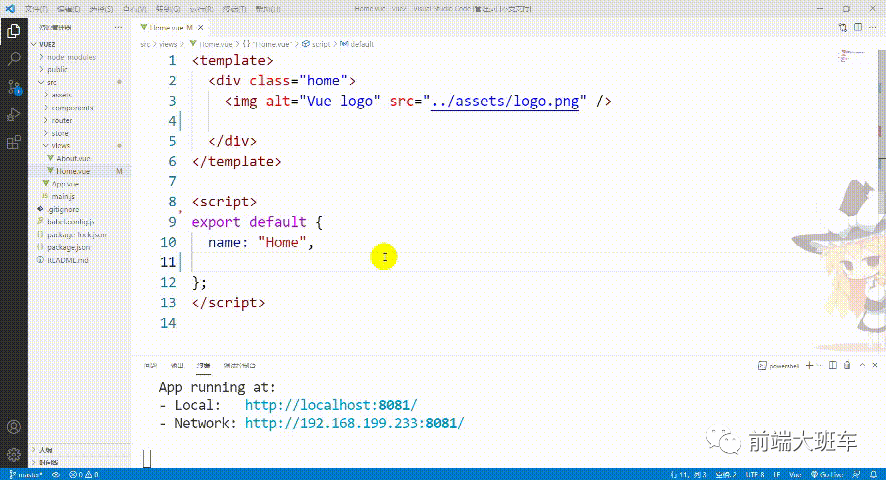This screenshot has height=480, width=886.
Task: Open About.vue in the file tree
Action: (x=80, y=158)
